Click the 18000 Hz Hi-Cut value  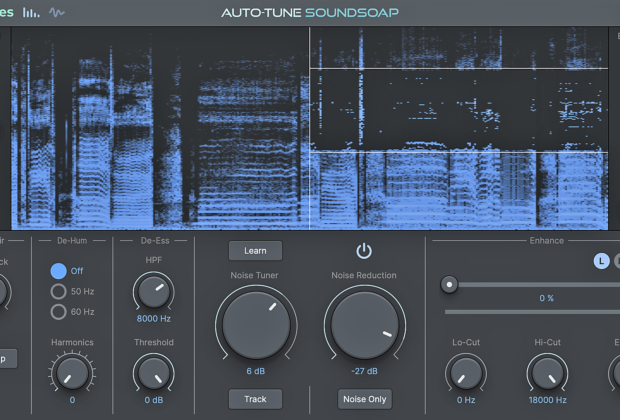pos(548,400)
